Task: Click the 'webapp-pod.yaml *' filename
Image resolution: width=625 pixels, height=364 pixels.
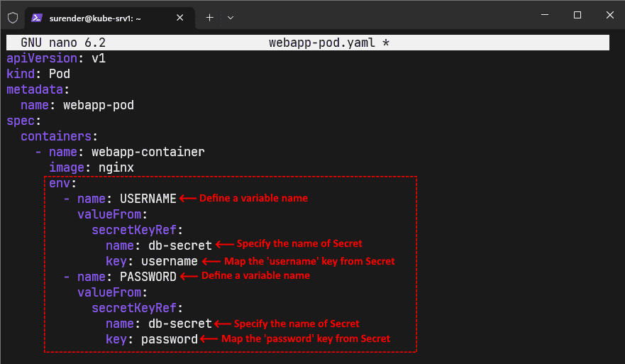Action: [329, 43]
